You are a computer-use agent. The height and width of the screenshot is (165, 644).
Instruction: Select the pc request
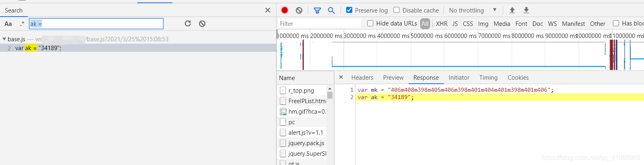click(x=302, y=122)
